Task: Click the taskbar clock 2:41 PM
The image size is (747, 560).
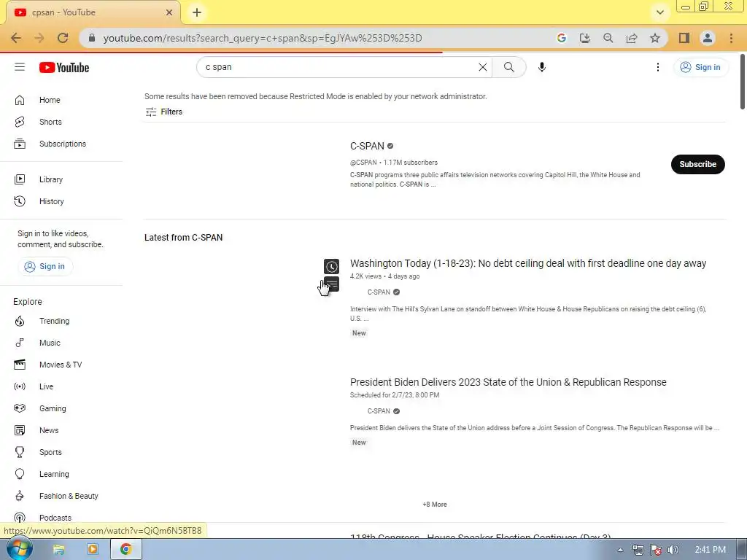Action: pyautogui.click(x=710, y=550)
